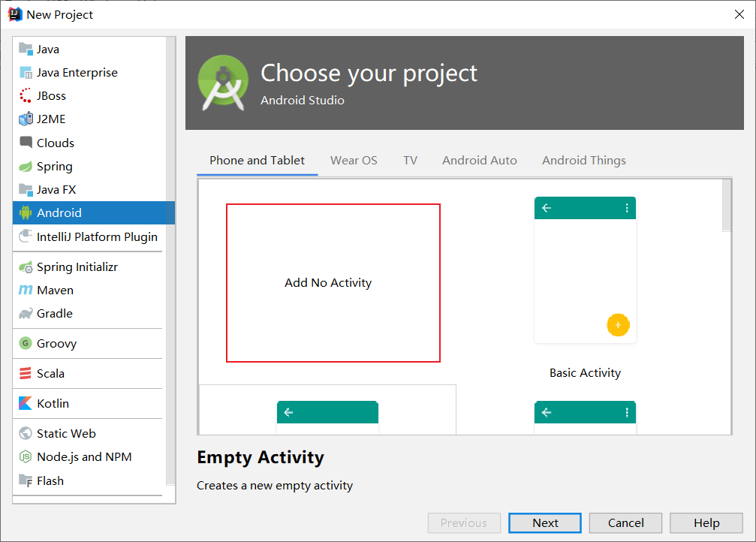Switch to the Phone and Tablet tab
Image resolution: width=756 pixels, height=542 pixels.
(257, 161)
